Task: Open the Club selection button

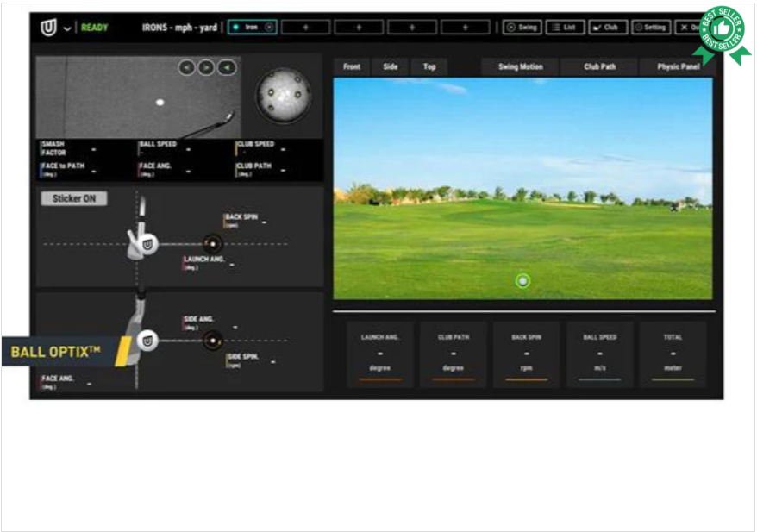Action: [x=607, y=27]
